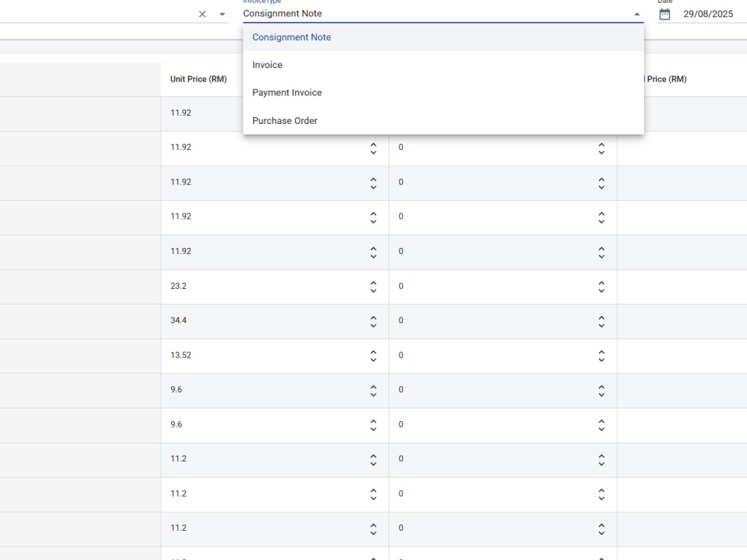The height and width of the screenshot is (560, 747).
Task: Click the date field showing 29/08/2025
Action: click(708, 13)
